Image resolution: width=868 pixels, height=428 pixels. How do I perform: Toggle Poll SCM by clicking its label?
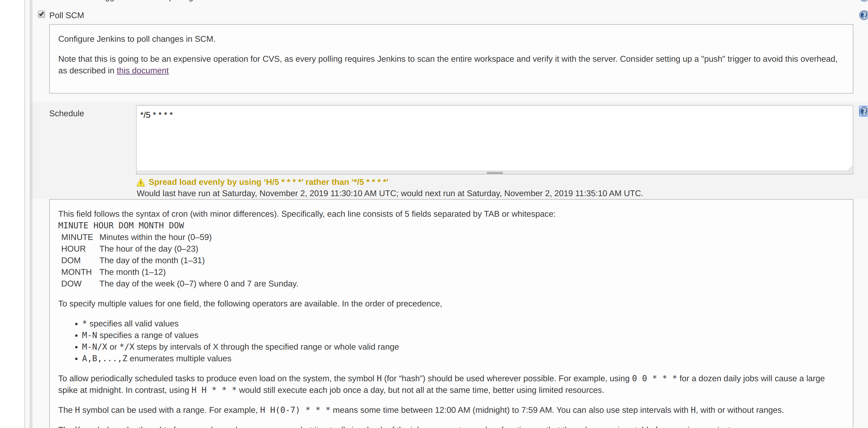[67, 15]
